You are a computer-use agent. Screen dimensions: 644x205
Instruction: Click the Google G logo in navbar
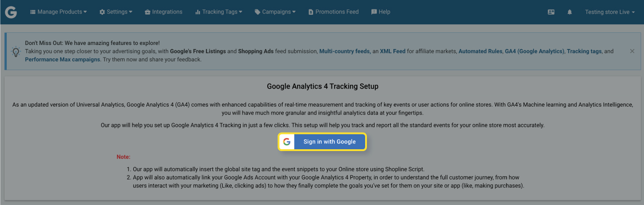pyautogui.click(x=11, y=12)
